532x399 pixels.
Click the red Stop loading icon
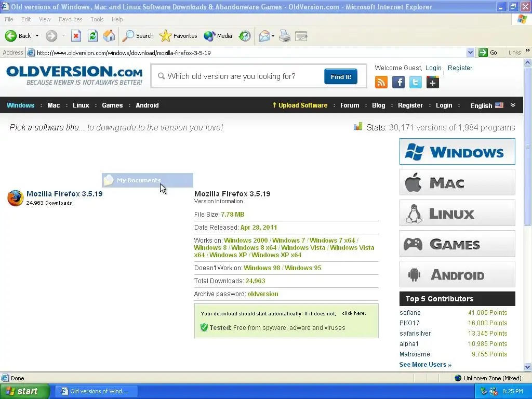tap(76, 36)
